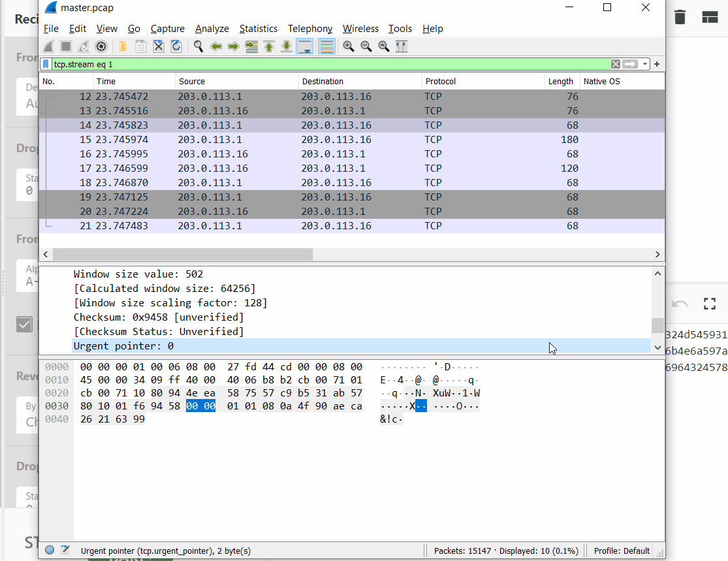
Task: Click details pane scroll down arrow
Action: tap(657, 347)
